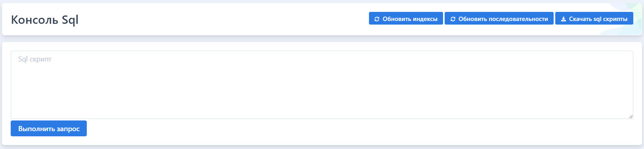Click the refresh icon beside Обновить последовательности
Viewport: 644px width, 149px height.
click(x=453, y=19)
